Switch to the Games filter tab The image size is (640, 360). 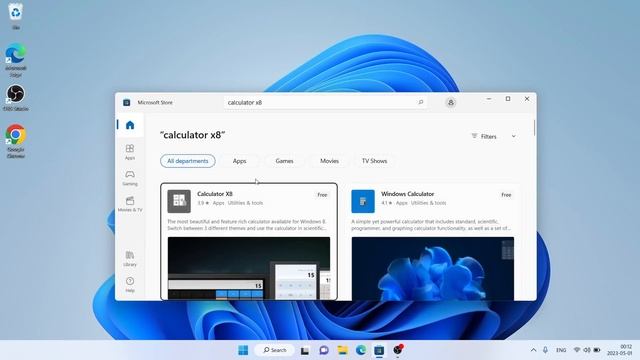284,161
